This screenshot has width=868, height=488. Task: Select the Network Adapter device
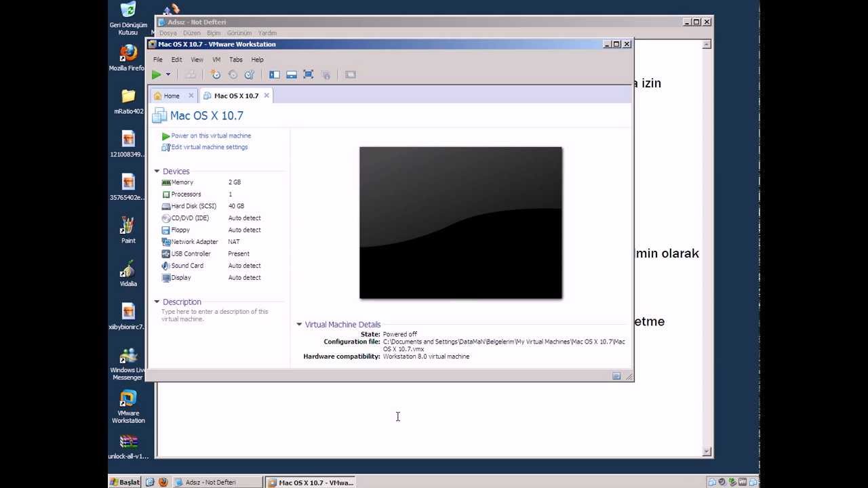coord(212,242)
